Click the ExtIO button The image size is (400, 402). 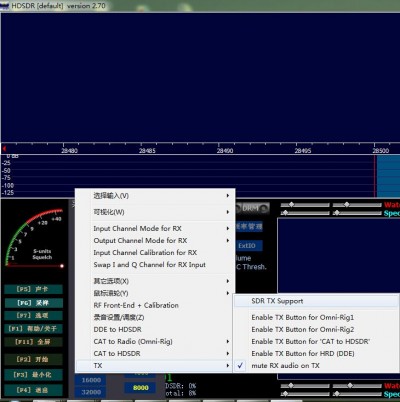coord(247,246)
